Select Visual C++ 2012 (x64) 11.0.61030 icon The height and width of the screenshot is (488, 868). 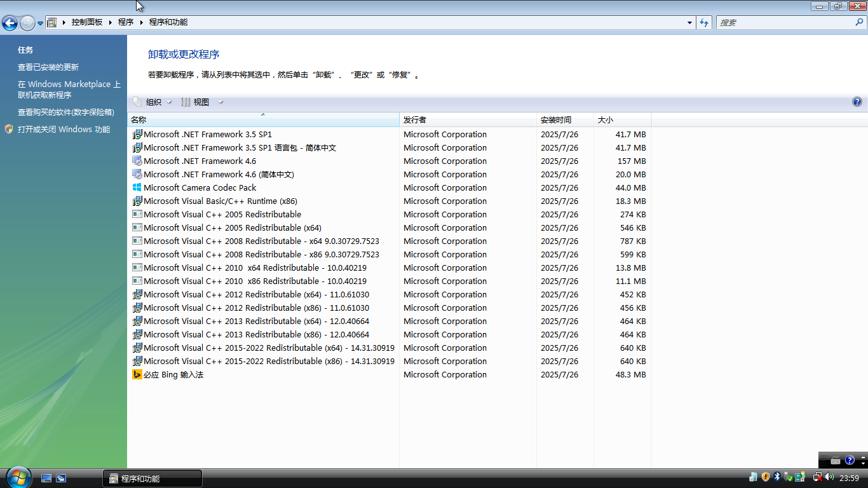point(137,295)
